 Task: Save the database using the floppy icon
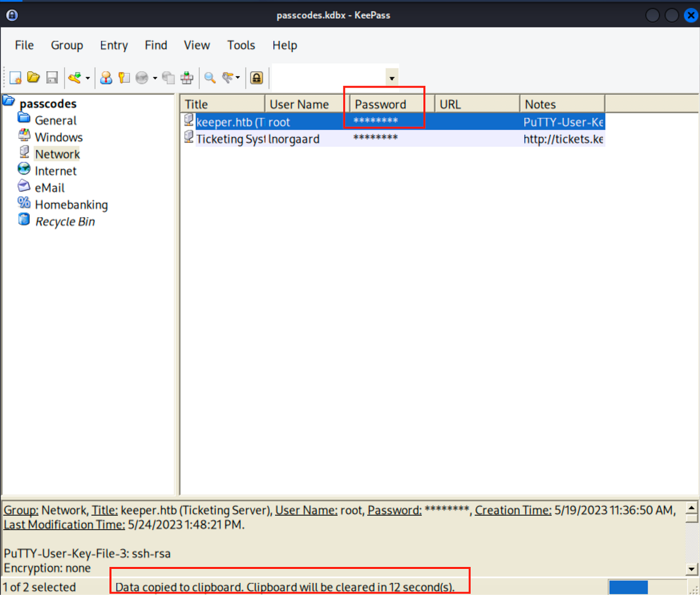click(52, 77)
